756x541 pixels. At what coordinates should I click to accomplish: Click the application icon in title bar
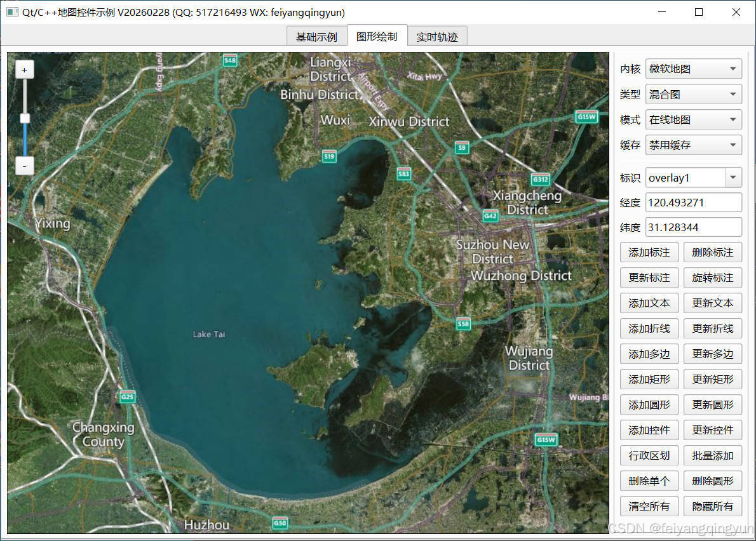[x=12, y=12]
